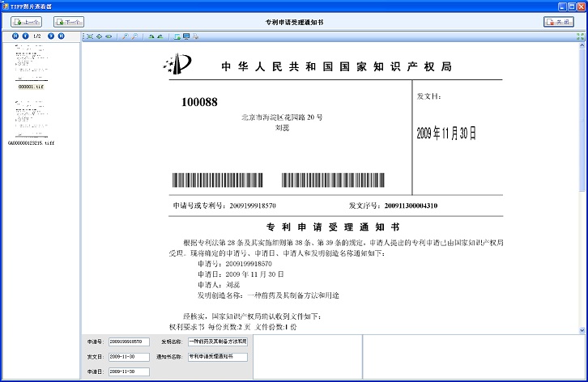Viewport: 588px width, 382px height.
Task: Click the document scrollbar up arrow
Action: (582, 45)
